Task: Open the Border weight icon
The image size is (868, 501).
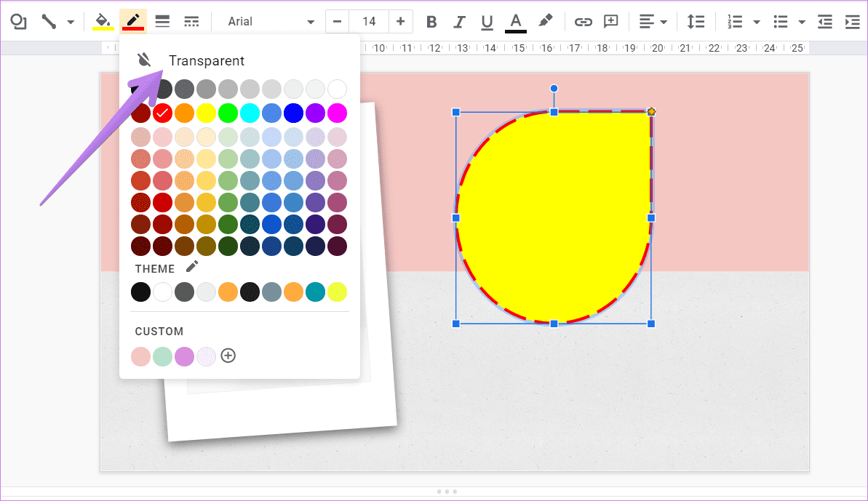Action: click(162, 22)
